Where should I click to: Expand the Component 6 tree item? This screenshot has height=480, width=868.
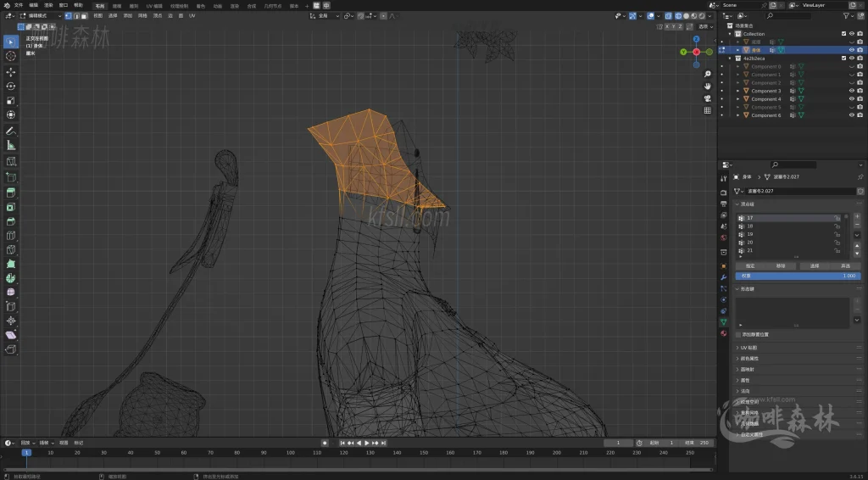coord(738,115)
